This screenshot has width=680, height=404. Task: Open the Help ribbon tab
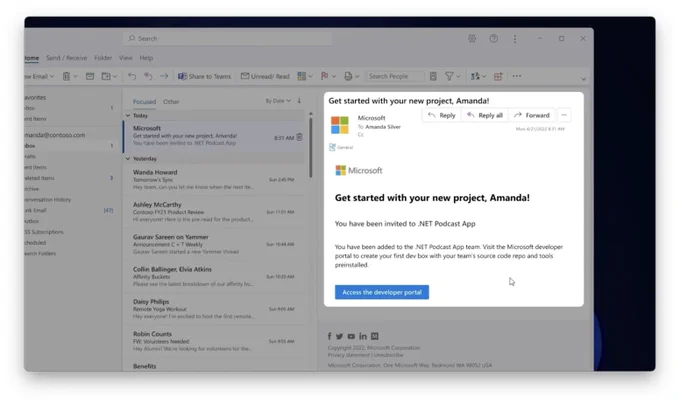[146, 58]
